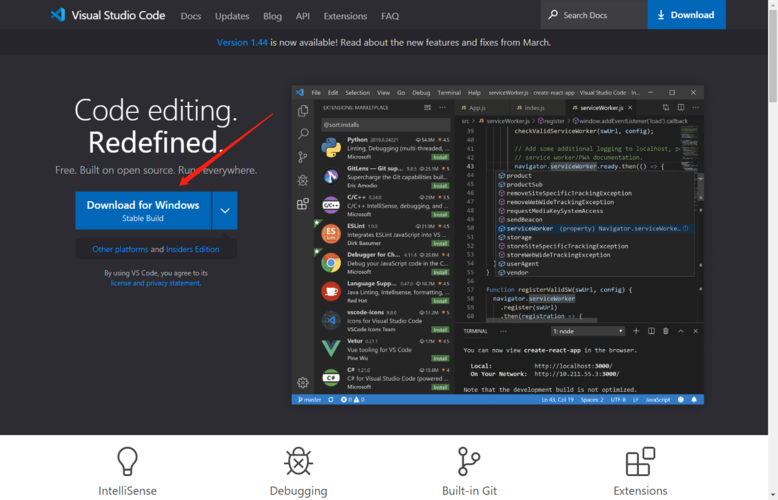Select the GitLens extension entry
The height and width of the screenshot is (500, 778).
[385, 177]
